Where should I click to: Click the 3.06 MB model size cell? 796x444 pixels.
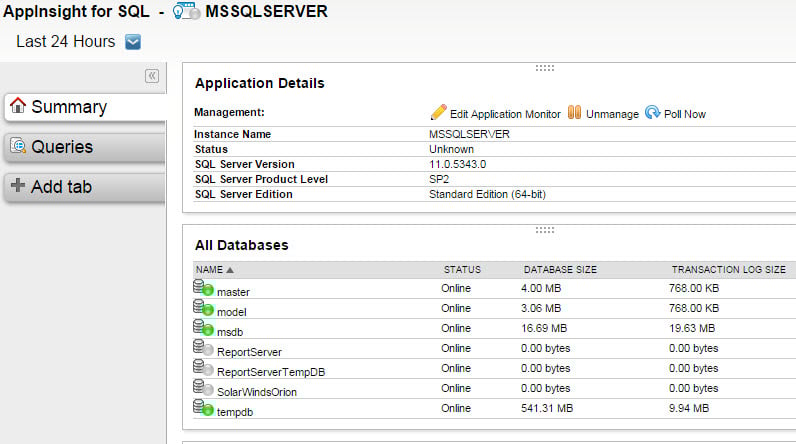541,309
